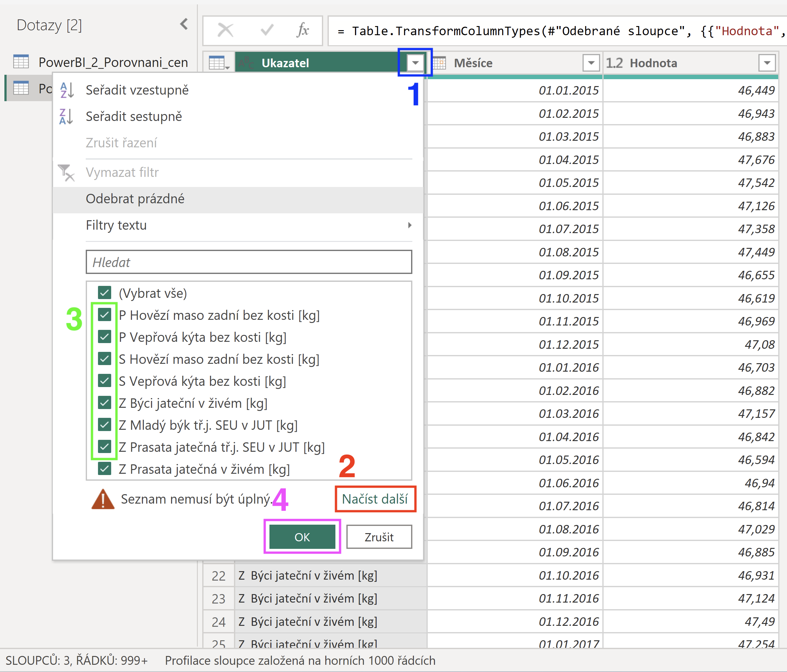
Task: Open the Hodnota column filter dropdown
Action: pyautogui.click(x=767, y=63)
